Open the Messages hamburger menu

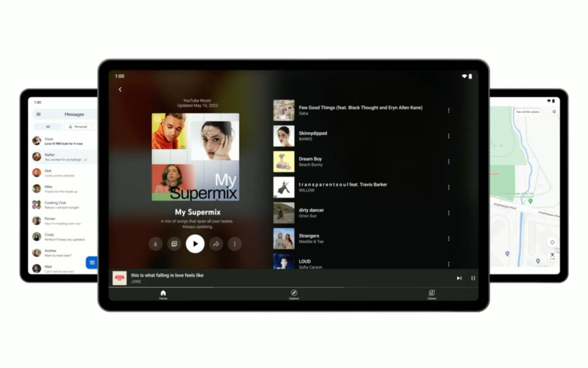click(x=38, y=114)
